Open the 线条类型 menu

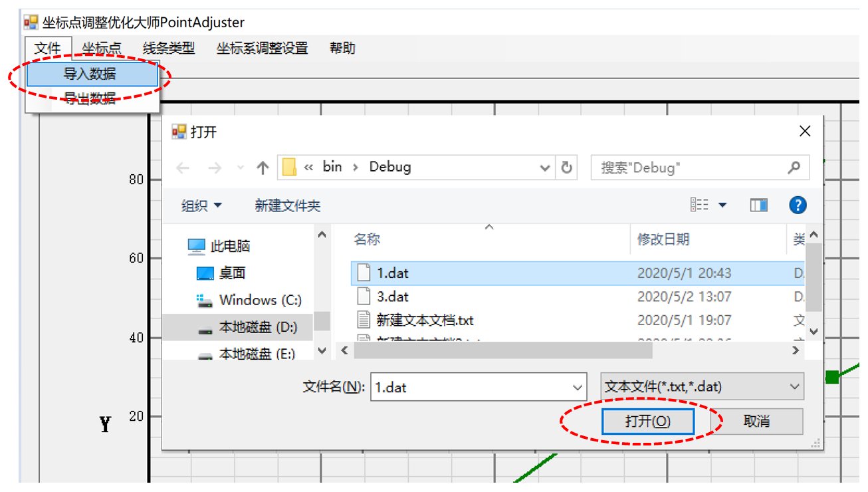168,48
